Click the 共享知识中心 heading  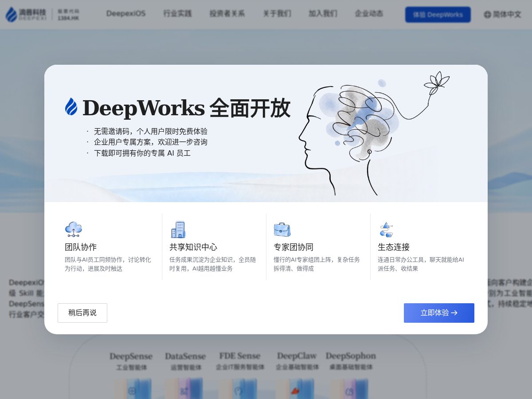tap(193, 247)
